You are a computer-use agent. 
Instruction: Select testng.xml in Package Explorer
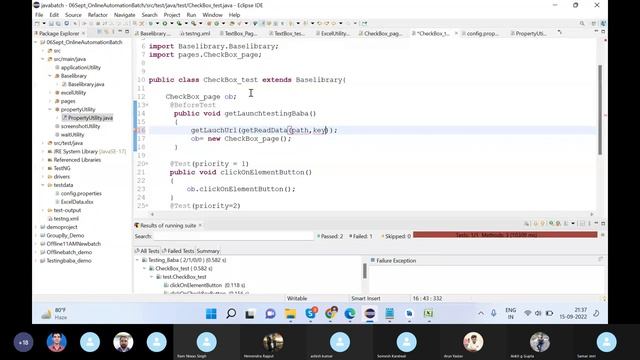pos(63,218)
